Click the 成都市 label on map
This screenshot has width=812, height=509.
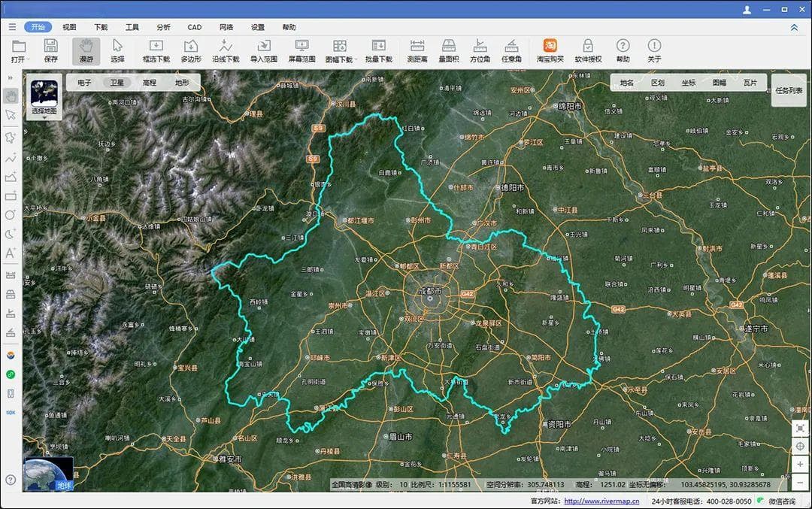[430, 291]
